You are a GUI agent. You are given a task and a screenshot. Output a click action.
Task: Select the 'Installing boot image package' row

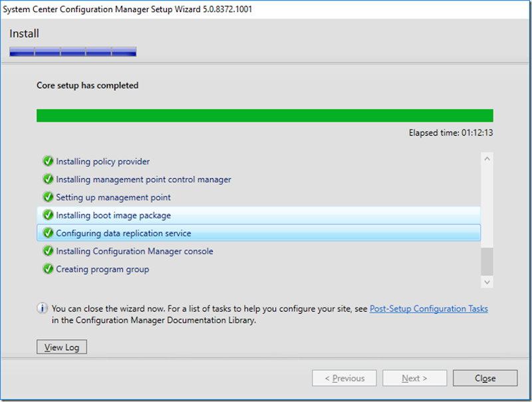[259, 215]
